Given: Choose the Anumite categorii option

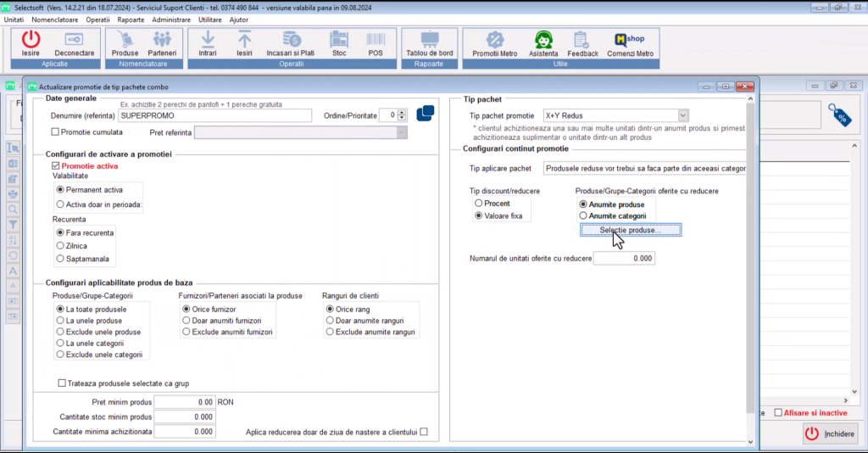Looking at the screenshot, I should pos(583,215).
